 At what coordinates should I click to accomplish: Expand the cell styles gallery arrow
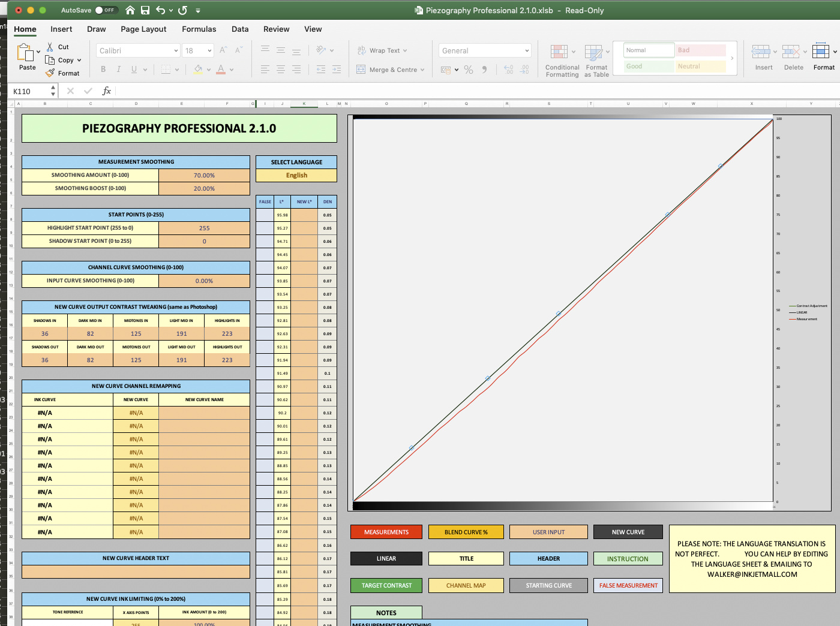(x=732, y=58)
